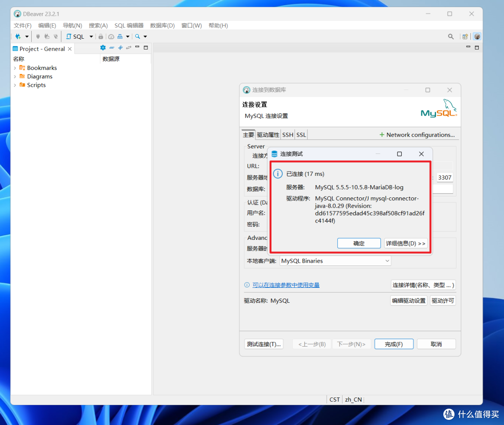Click the 可以在连接参数中使用变量 link
Screen dimensions: 504x425
click(x=286, y=285)
